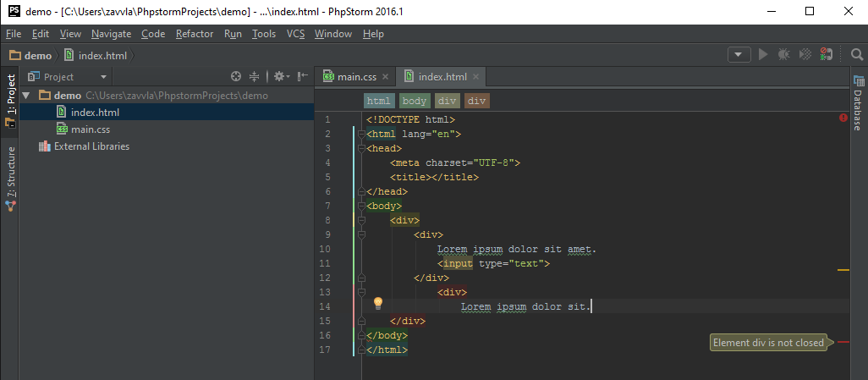Collapse the body tag fold on line 7
868x380 pixels.
[x=361, y=206]
